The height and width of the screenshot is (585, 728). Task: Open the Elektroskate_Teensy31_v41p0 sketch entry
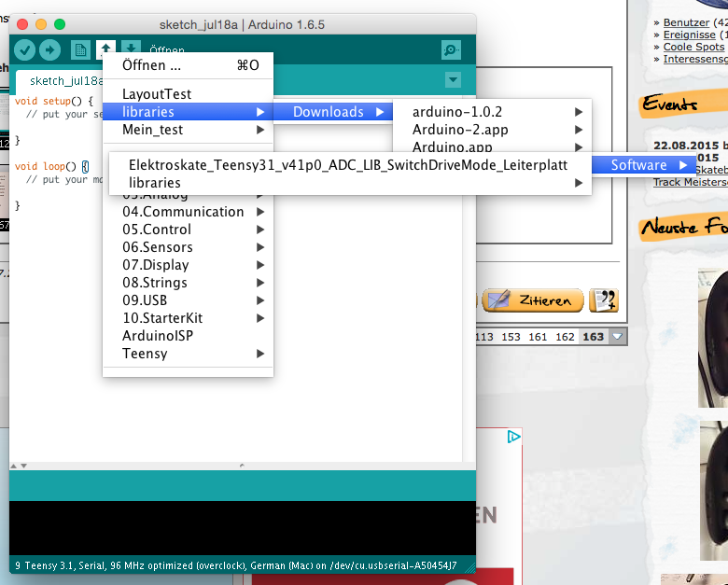[x=350, y=165]
